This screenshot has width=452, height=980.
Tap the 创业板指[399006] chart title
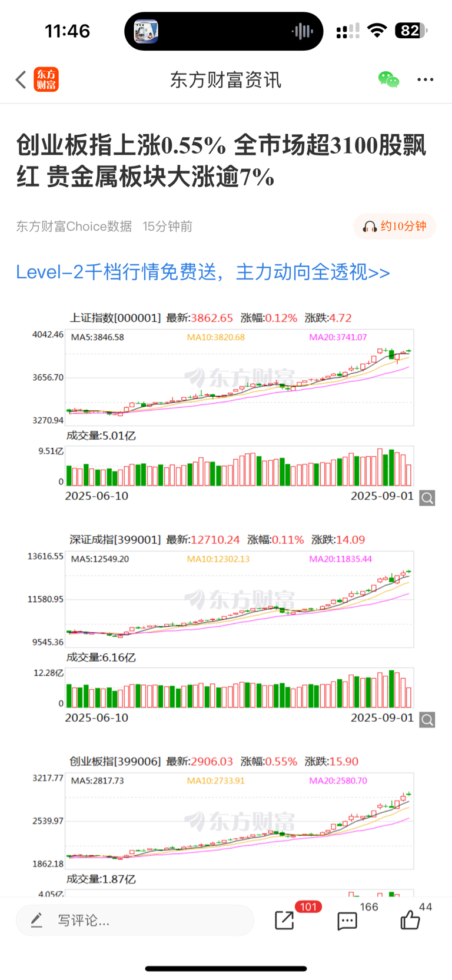click(x=115, y=761)
